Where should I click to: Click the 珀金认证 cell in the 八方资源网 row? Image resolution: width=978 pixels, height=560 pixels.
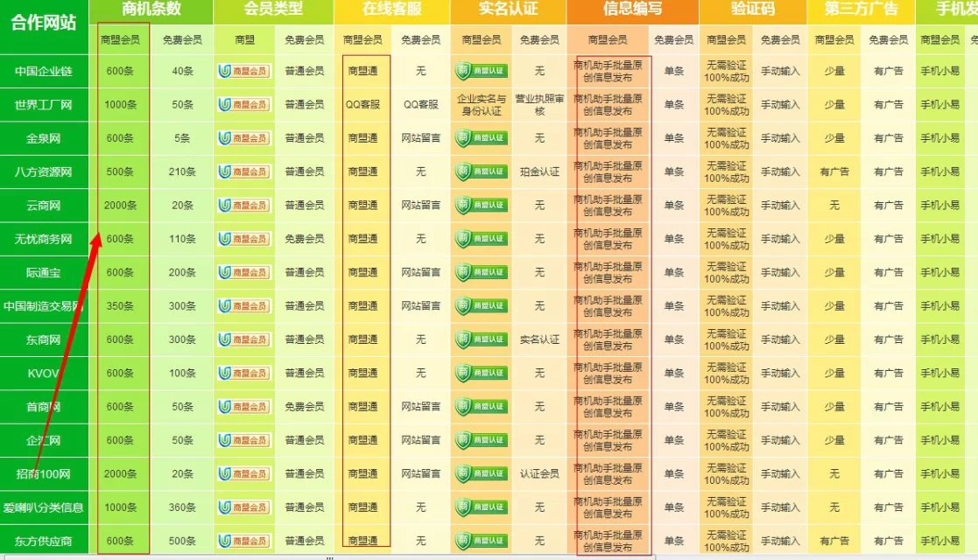click(539, 171)
